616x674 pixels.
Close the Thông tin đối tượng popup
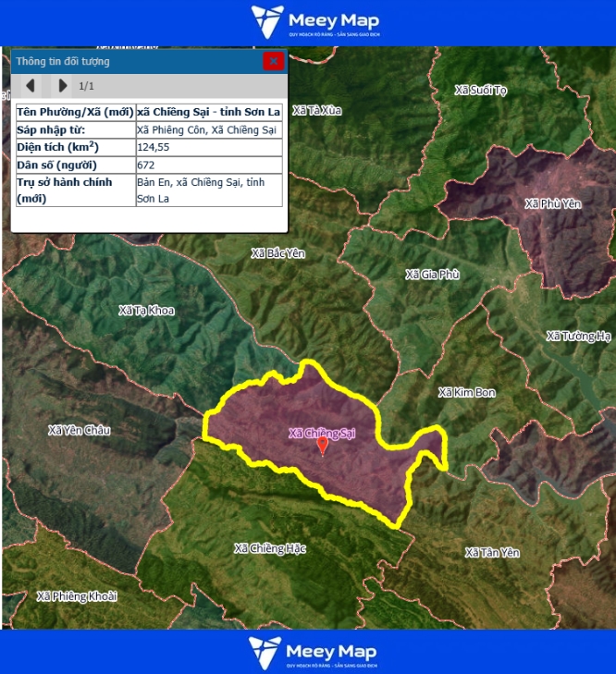tap(273, 62)
